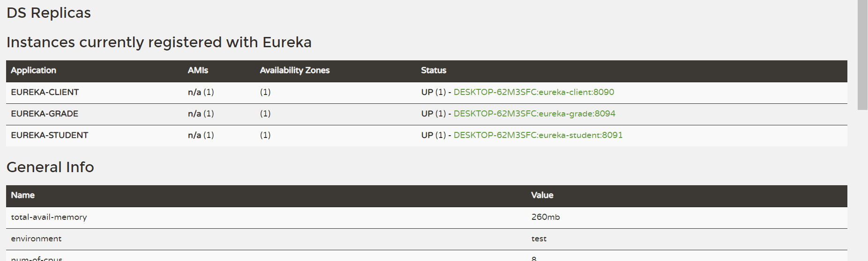The image size is (868, 261).
Task: Click the Name column header
Action: (x=22, y=195)
